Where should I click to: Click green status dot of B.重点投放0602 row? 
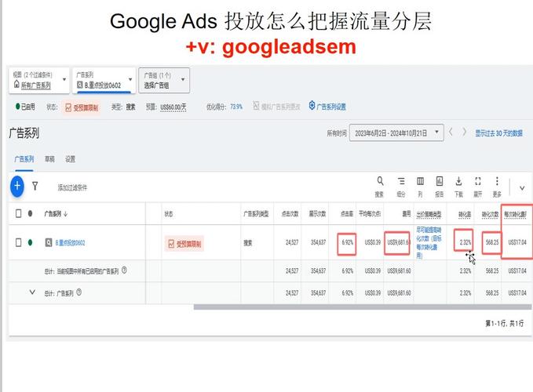(x=31, y=242)
